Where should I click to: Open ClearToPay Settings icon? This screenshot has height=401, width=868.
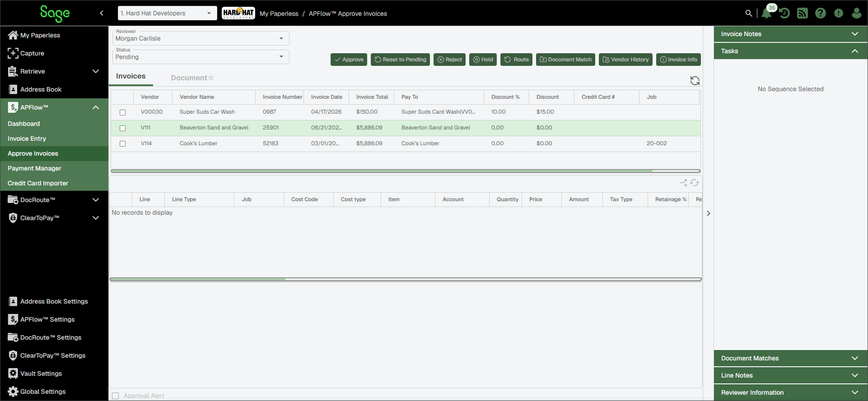[13, 355]
